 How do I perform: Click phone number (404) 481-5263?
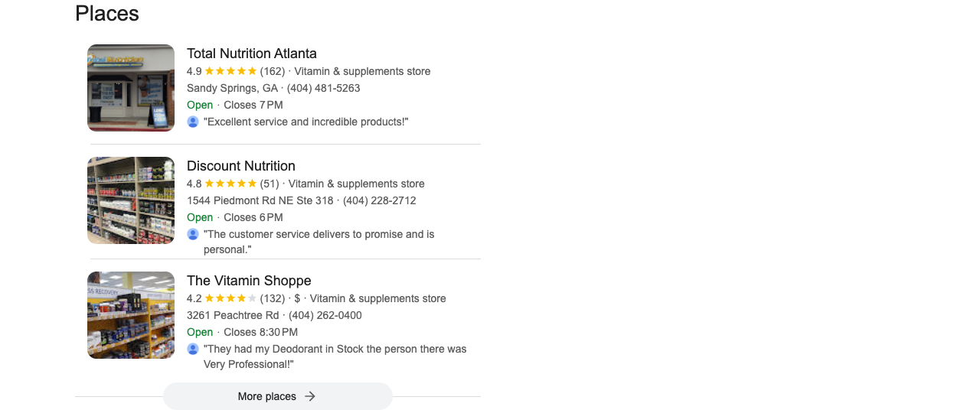[x=324, y=88]
